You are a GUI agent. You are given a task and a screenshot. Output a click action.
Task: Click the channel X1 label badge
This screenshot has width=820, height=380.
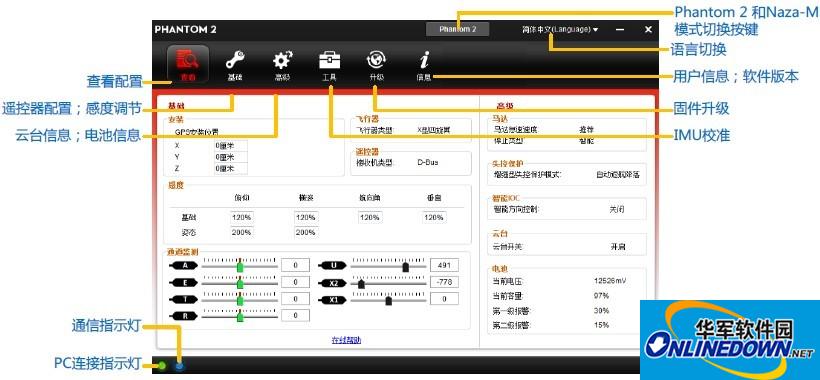point(333,300)
